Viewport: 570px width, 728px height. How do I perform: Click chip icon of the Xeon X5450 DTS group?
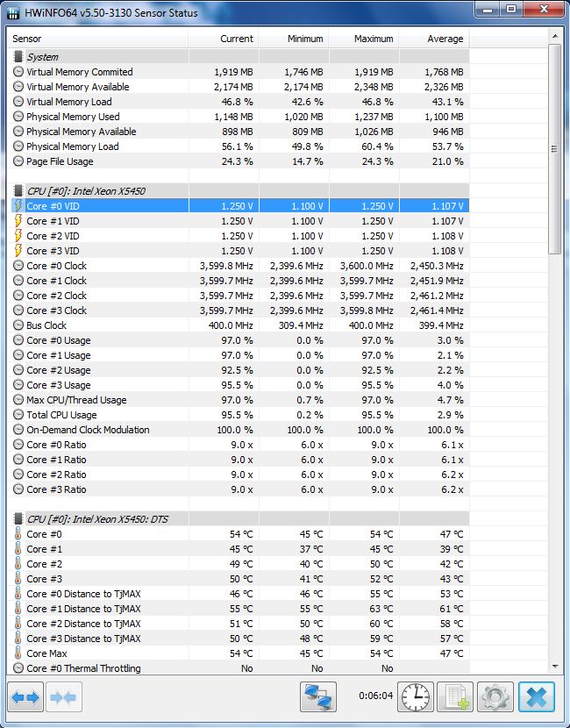pos(18,518)
